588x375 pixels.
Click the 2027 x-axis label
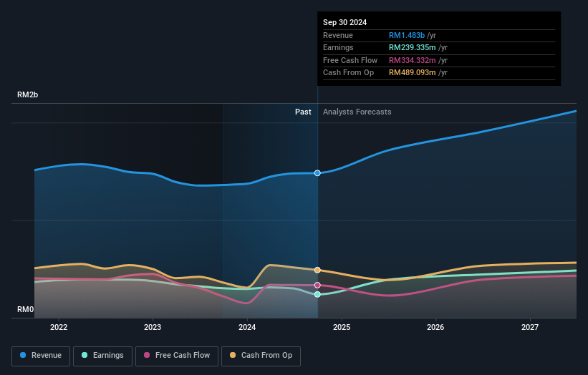click(530, 328)
